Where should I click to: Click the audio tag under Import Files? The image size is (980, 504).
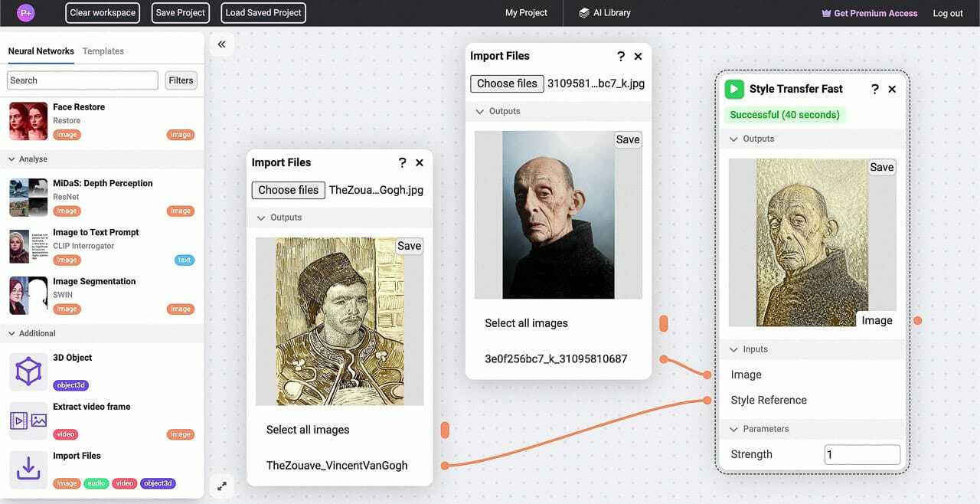coord(96,483)
